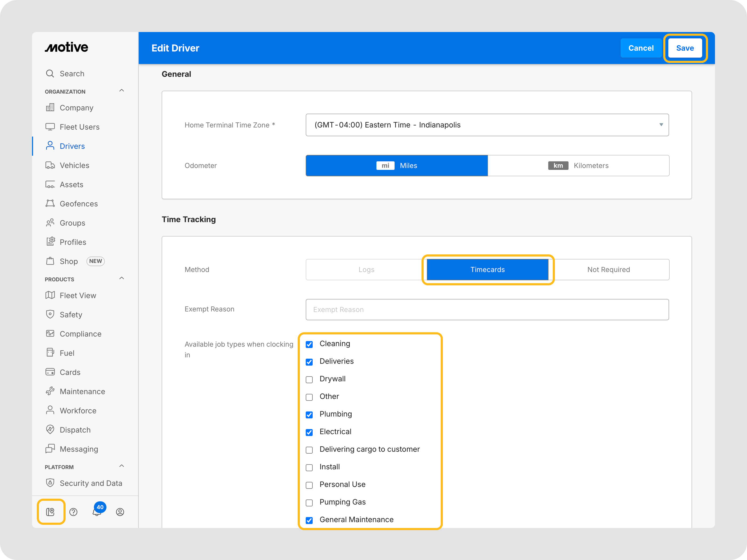This screenshot has height=560, width=747.
Task: Select the Not Required method tab
Action: click(608, 269)
